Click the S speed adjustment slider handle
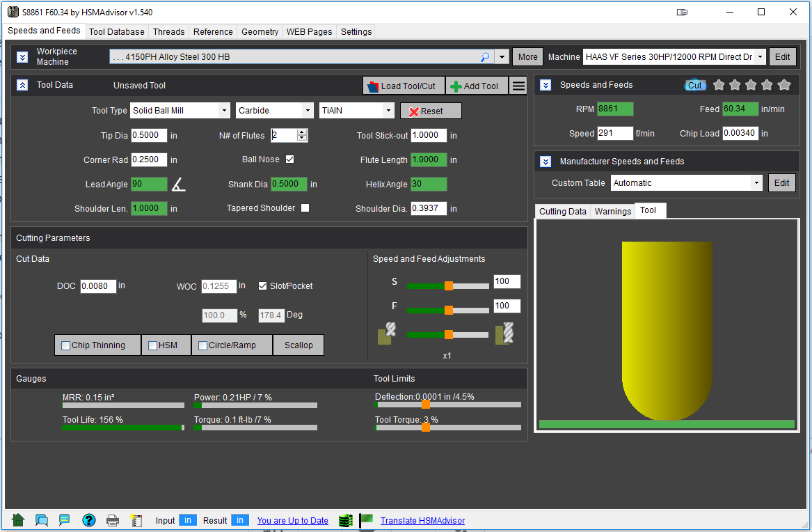 tap(449, 285)
